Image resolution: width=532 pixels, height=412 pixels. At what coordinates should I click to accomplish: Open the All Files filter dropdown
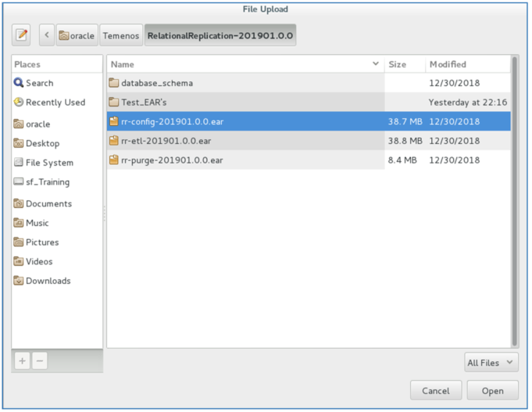coord(490,362)
